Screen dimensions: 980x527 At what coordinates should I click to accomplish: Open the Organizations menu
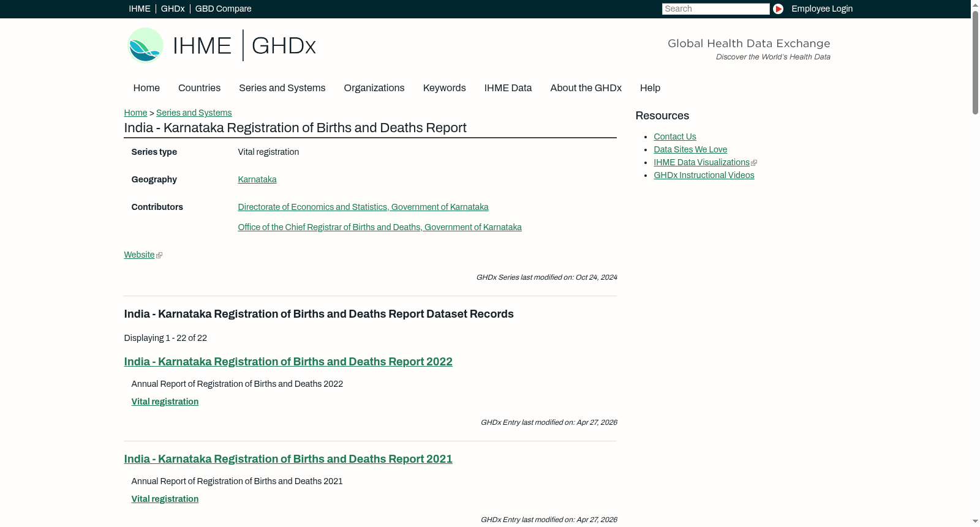374,88
